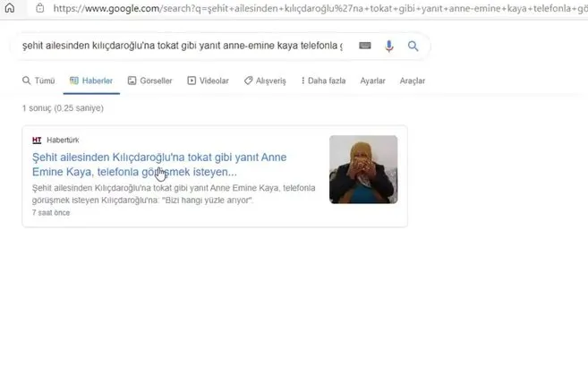
Task: Open site info lock icon in address bar
Action: pos(40,8)
